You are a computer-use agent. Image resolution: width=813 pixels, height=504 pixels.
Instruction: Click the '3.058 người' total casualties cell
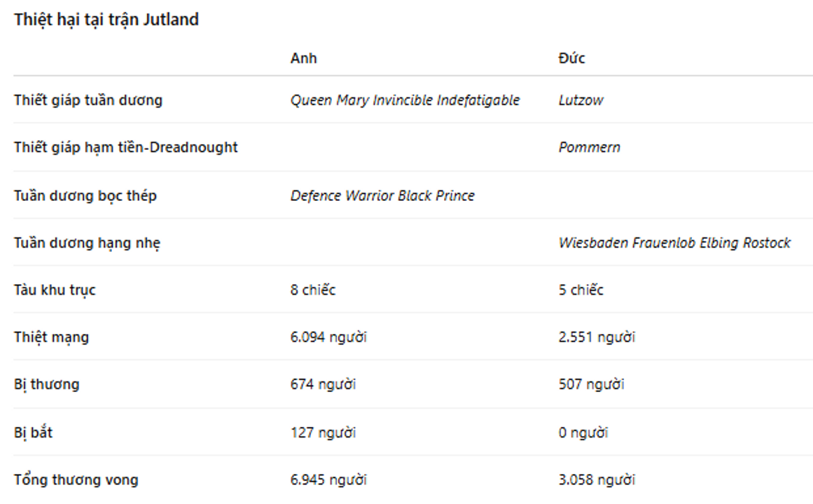pyautogui.click(x=597, y=480)
